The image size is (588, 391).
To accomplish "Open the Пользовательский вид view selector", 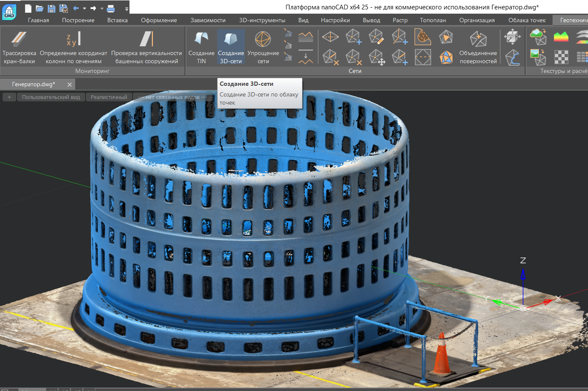I will coord(51,97).
